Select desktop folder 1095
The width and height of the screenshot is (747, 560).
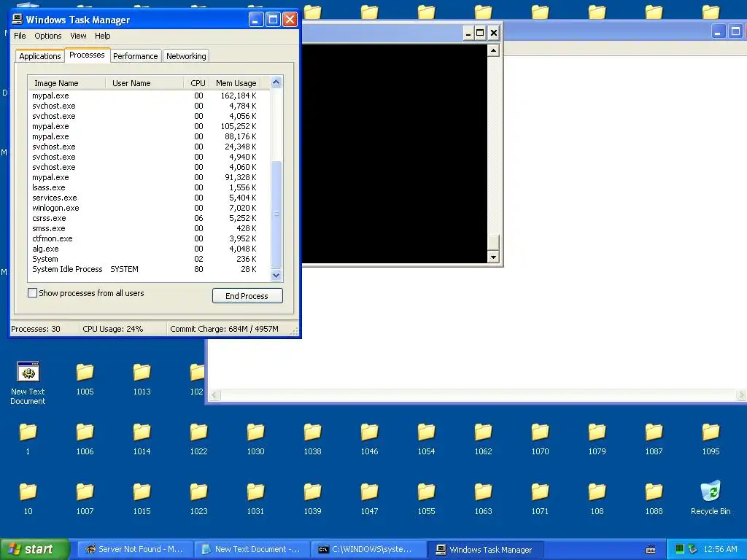711,439
